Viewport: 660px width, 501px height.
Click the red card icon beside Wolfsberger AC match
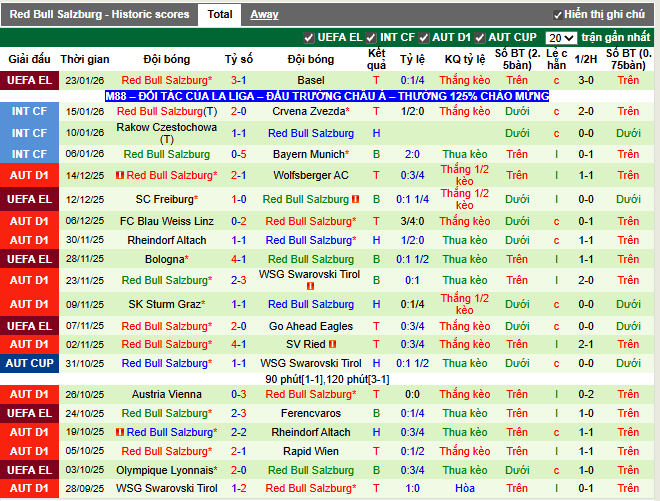(x=120, y=175)
